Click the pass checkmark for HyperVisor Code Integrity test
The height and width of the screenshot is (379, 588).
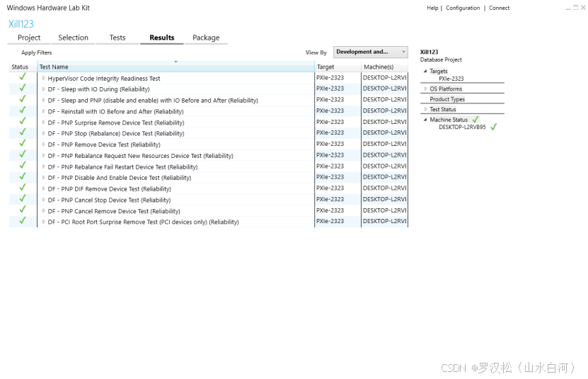click(x=23, y=77)
